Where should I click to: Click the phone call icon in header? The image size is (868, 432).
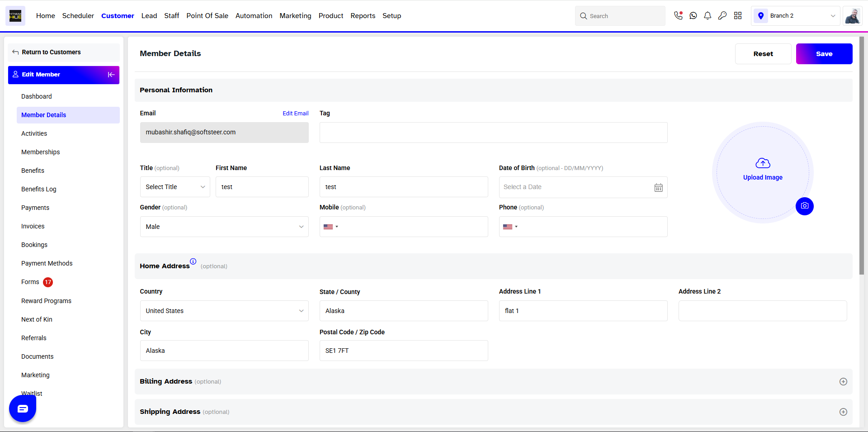[x=678, y=16]
